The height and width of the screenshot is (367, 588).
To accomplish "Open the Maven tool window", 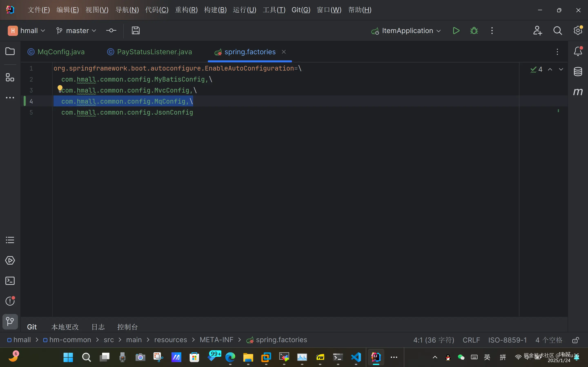I will (578, 92).
